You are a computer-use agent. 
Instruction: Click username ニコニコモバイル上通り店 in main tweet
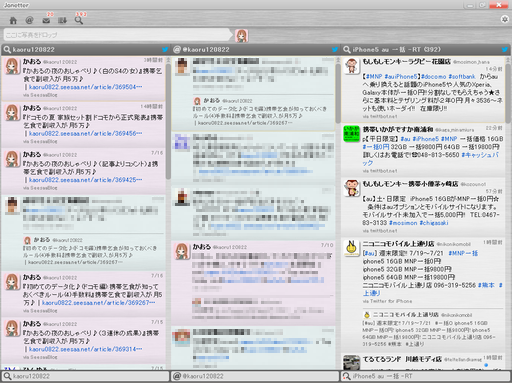click(x=398, y=244)
